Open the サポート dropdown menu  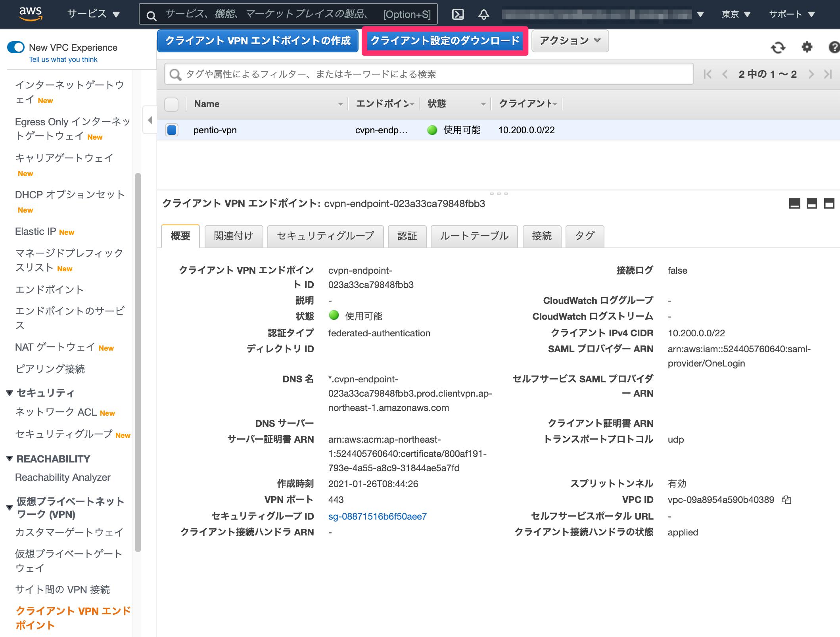pyautogui.click(x=792, y=15)
